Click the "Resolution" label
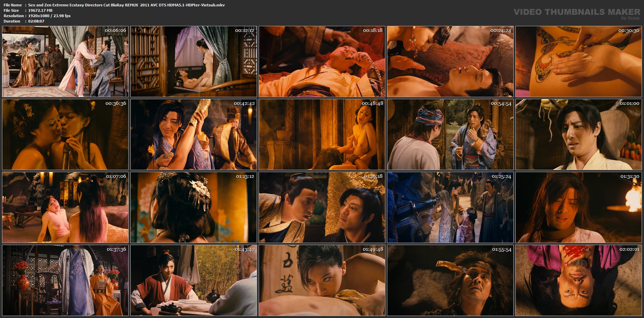The image size is (644, 318). (x=13, y=16)
